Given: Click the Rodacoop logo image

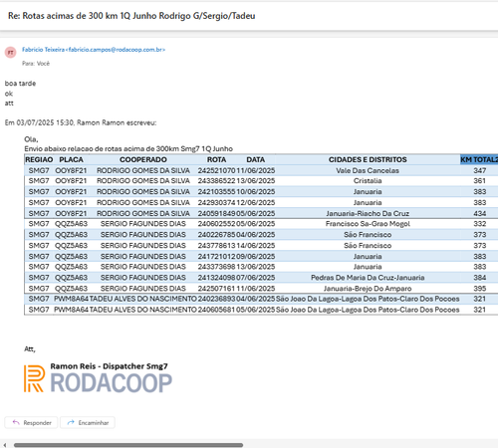Looking at the screenshot, I should [x=98, y=378].
